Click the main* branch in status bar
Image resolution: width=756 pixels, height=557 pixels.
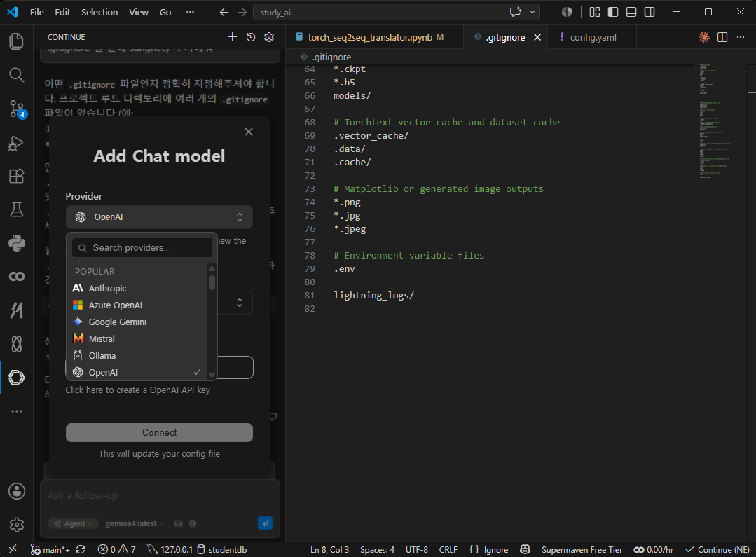click(50, 550)
